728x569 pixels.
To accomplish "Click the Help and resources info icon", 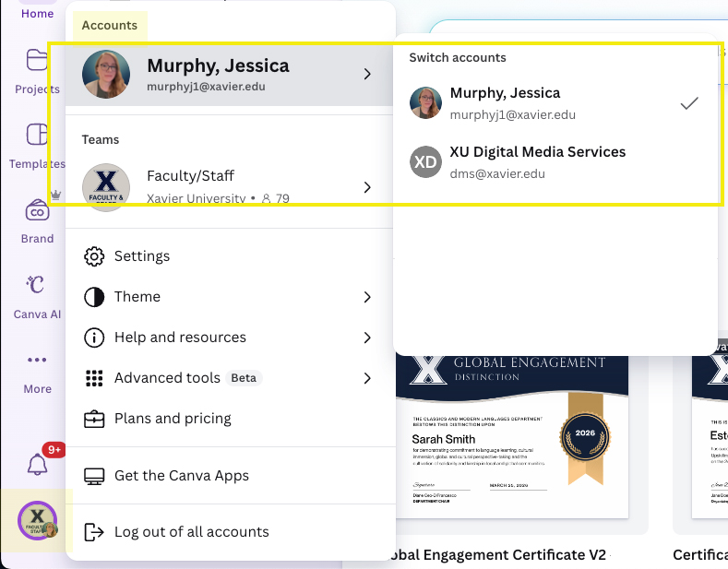I will (94, 338).
